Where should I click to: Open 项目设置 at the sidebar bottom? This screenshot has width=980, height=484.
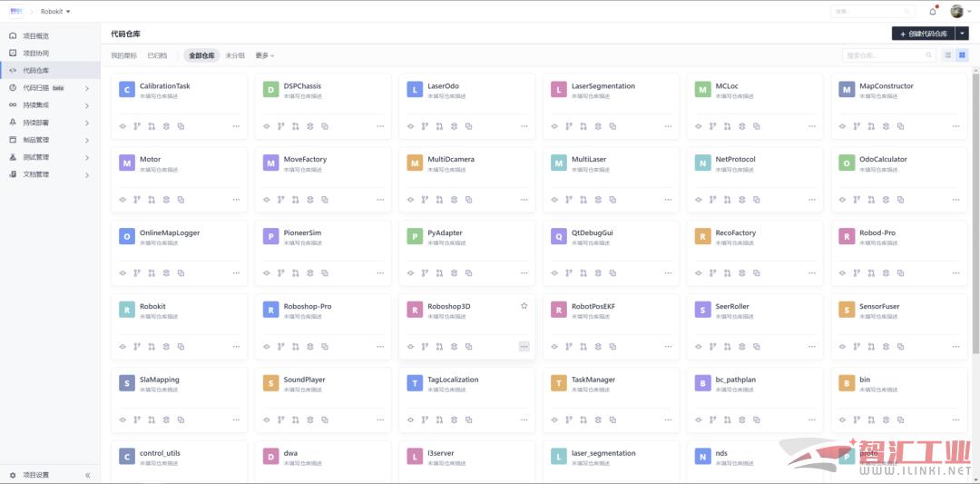coord(37,475)
